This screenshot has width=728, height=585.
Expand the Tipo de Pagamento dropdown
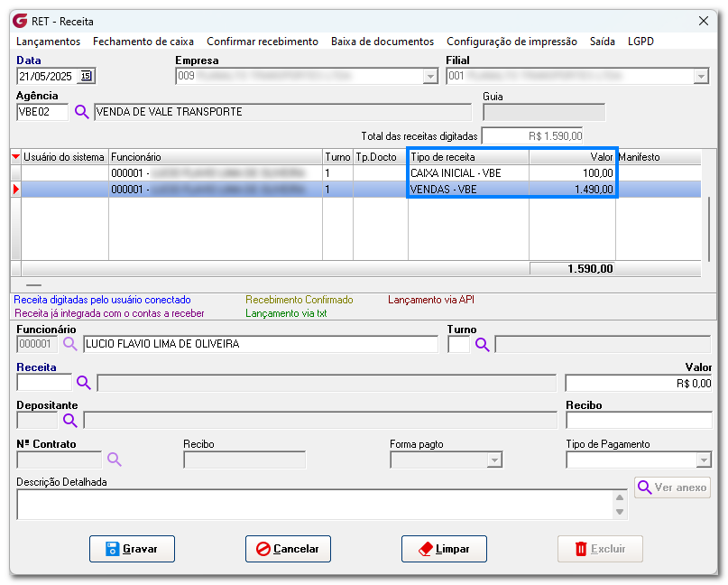704,460
